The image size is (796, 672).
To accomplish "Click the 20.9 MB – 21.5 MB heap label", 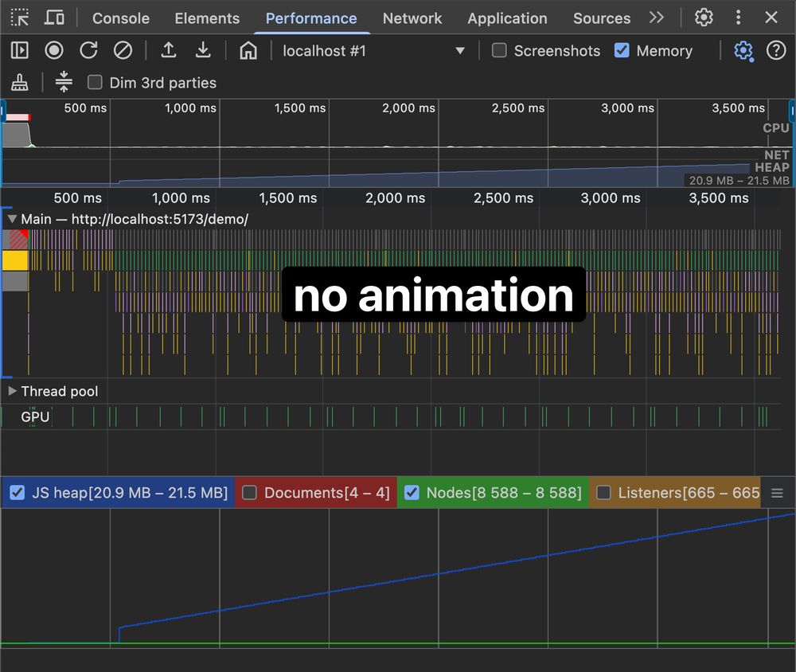I will point(739,180).
